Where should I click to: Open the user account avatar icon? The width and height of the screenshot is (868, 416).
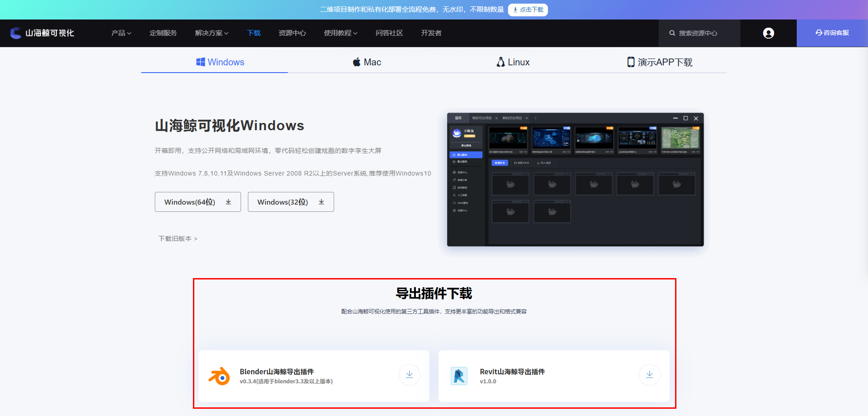[x=769, y=33]
